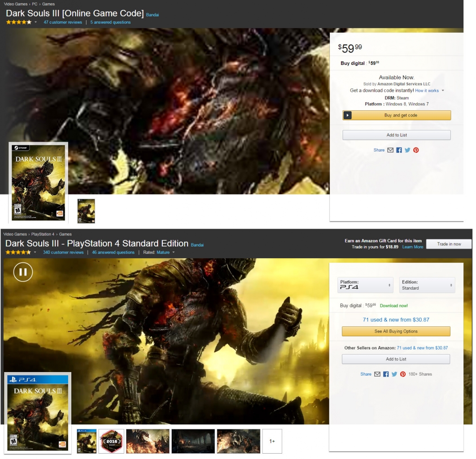Tweet the PS4 Standard Edition listing
Viewport: 476px width, 459px height.
(x=394, y=374)
